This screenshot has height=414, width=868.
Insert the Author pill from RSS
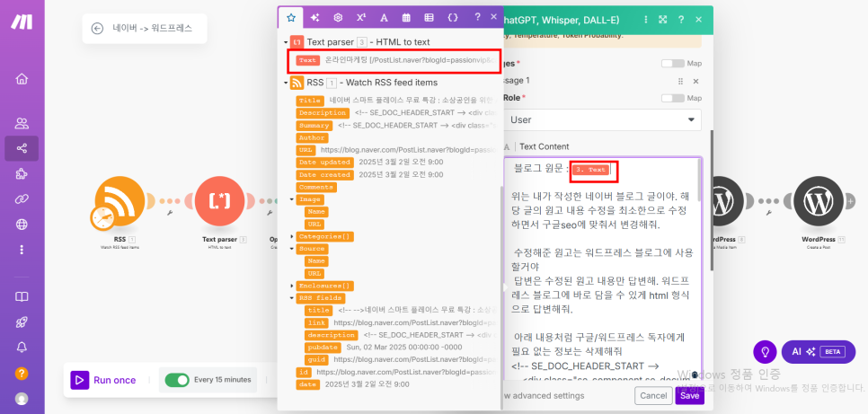(312, 137)
